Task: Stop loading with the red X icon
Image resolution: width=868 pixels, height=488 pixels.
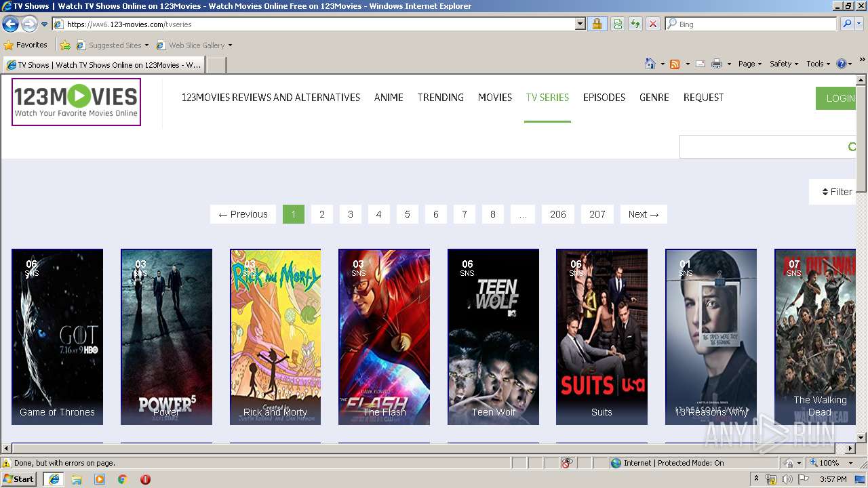Action: (x=653, y=24)
